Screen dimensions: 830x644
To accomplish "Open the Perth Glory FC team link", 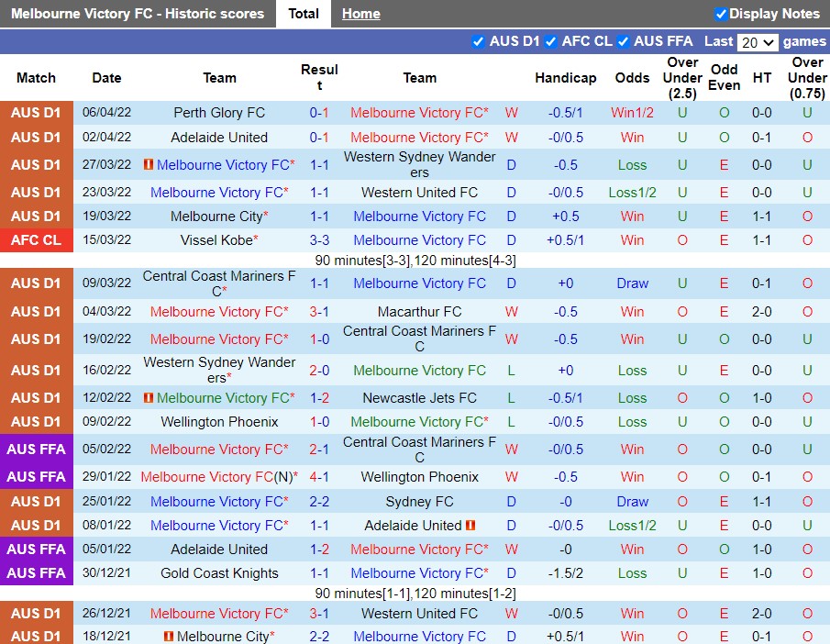I will point(219,113).
